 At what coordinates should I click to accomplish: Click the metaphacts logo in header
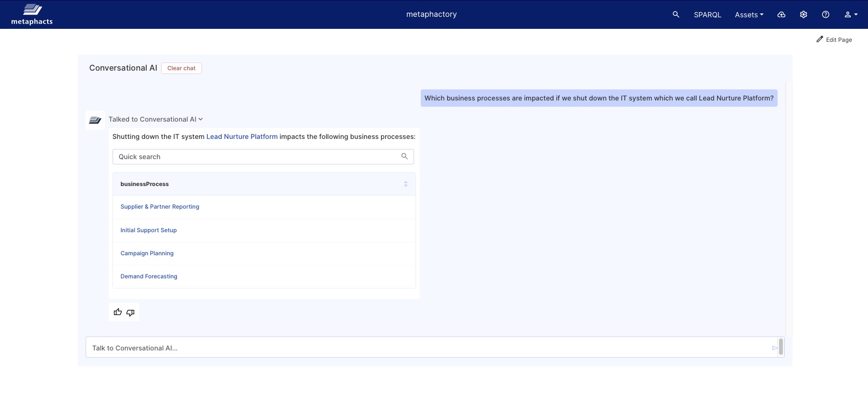click(x=32, y=14)
